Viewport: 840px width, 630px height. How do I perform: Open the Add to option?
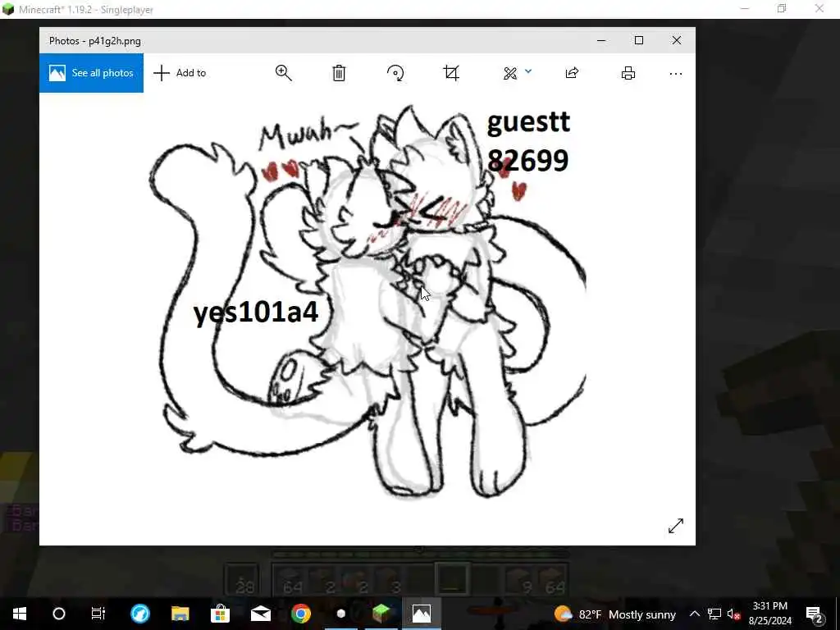(x=180, y=73)
